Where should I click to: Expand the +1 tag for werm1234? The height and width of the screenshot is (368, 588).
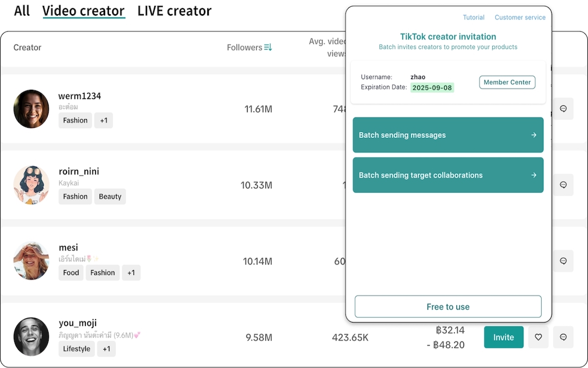(104, 121)
